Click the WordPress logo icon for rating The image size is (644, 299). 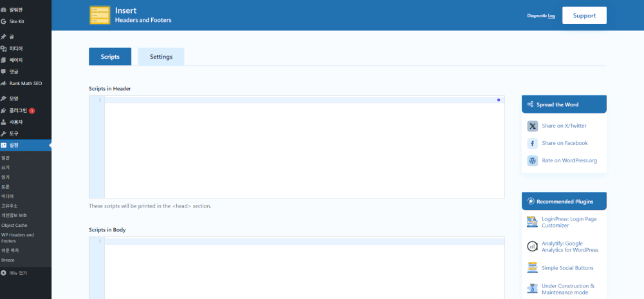[x=532, y=160]
